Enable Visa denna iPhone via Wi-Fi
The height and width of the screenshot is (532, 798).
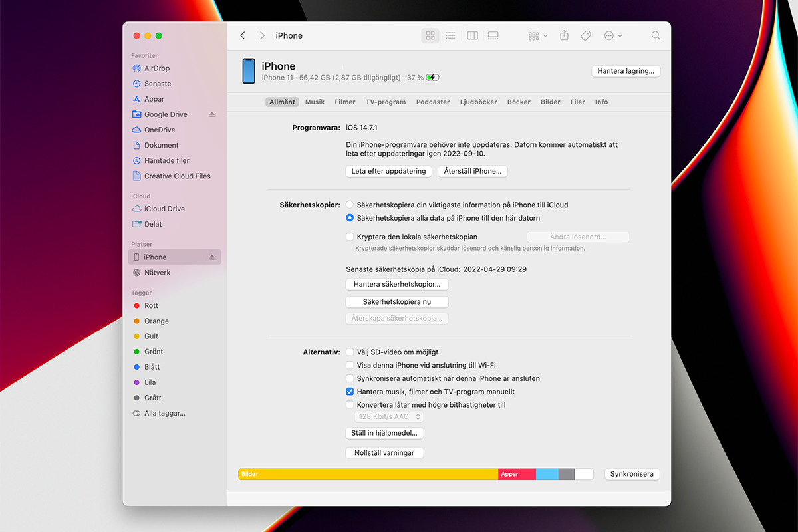point(350,365)
